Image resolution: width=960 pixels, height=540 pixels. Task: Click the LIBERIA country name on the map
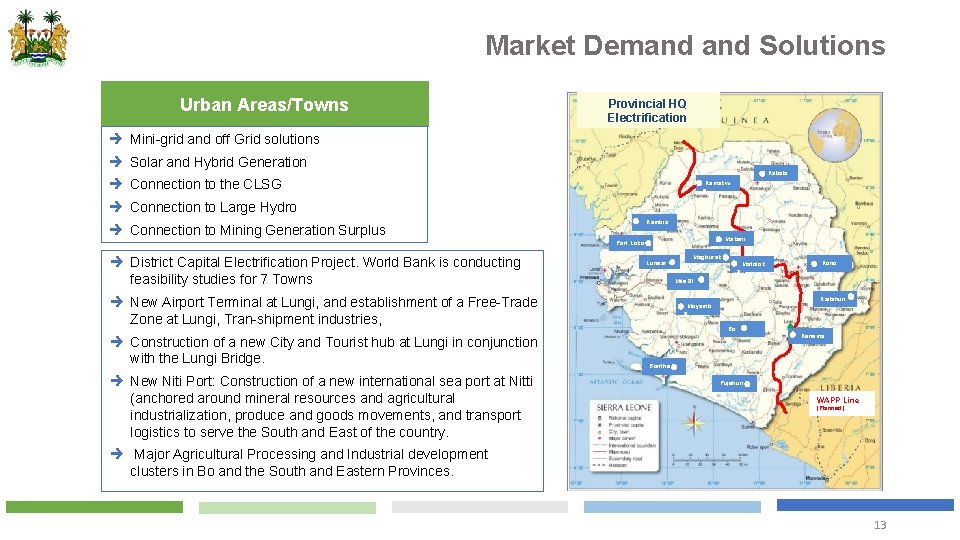840,388
